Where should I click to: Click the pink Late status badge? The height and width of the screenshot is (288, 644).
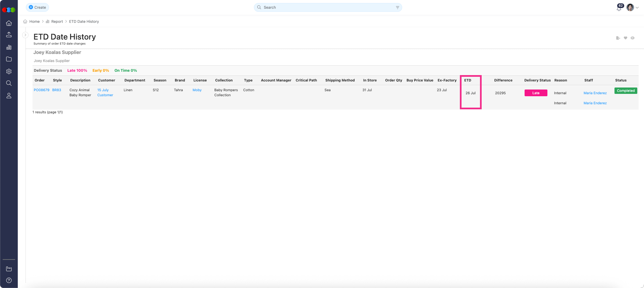click(536, 93)
